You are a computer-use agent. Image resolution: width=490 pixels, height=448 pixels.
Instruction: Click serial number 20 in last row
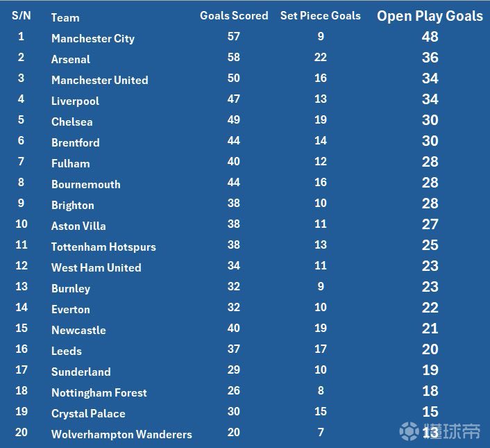[21, 432]
